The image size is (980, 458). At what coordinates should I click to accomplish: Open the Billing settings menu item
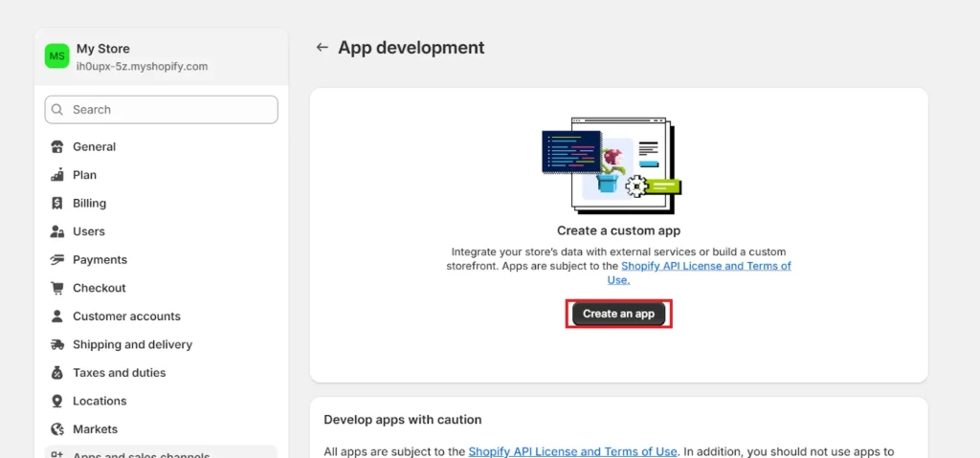click(x=89, y=204)
